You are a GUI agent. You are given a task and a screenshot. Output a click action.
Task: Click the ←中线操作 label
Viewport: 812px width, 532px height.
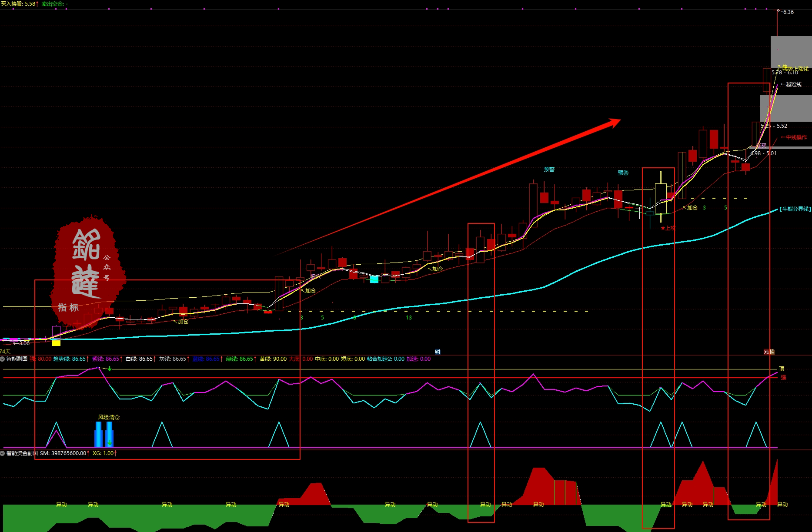[794, 137]
